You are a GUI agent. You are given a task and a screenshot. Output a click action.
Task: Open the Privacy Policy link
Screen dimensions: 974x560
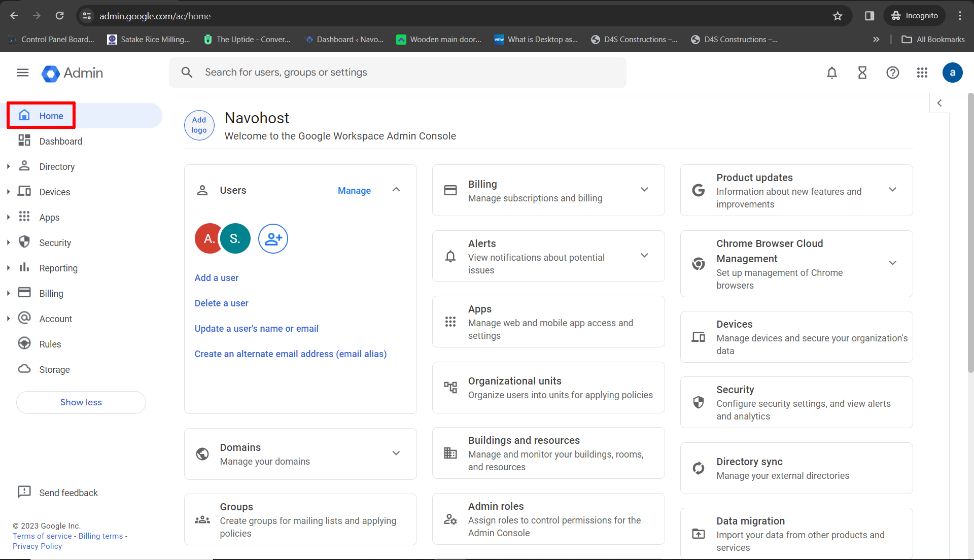click(38, 546)
